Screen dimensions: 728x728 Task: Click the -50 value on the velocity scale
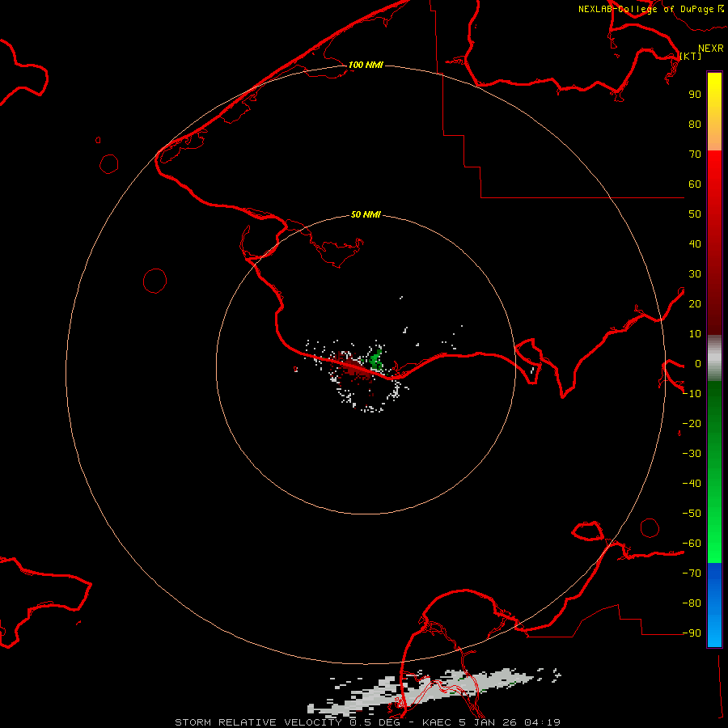(692, 514)
